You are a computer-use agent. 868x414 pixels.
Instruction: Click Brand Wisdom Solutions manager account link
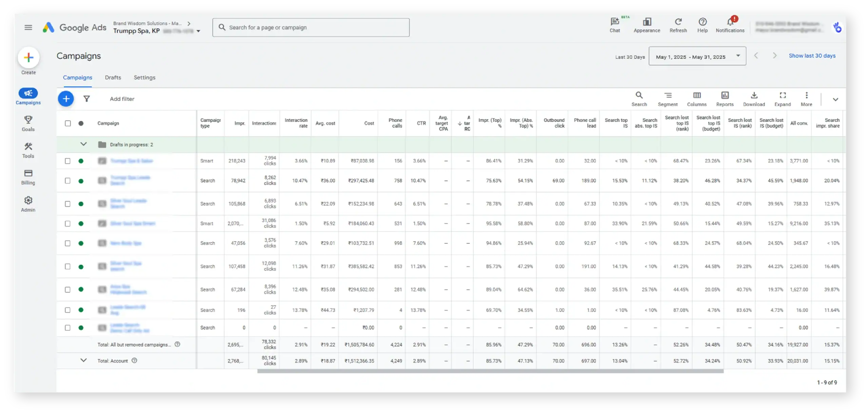coord(147,23)
